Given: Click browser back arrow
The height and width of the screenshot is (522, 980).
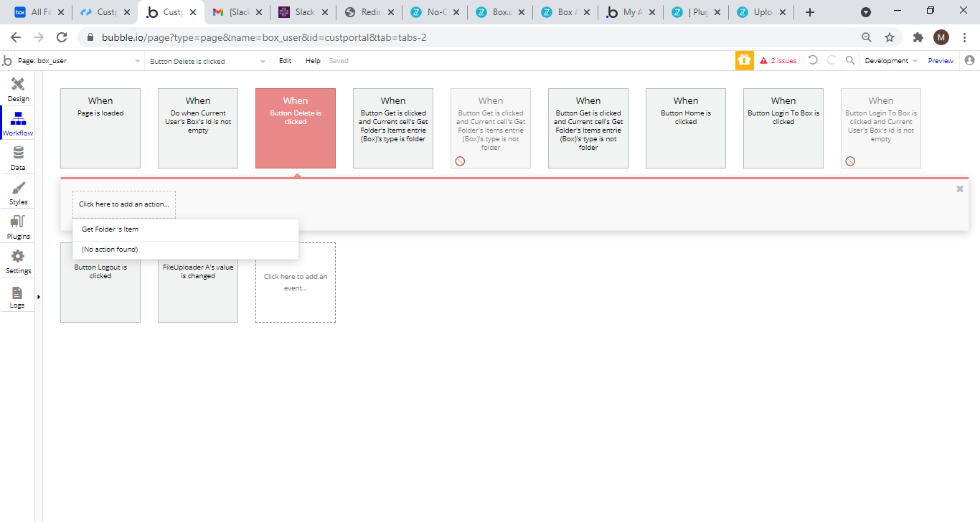Looking at the screenshot, I should [x=16, y=37].
